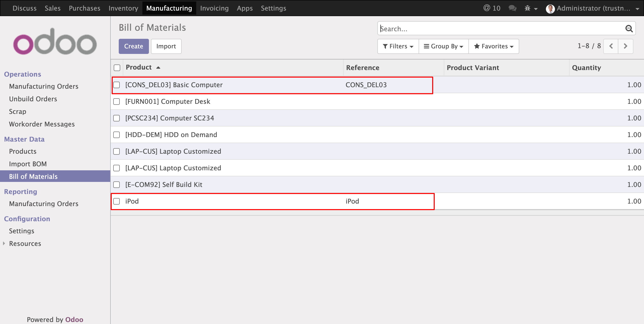Go to previous page arrow

pyautogui.click(x=611, y=46)
